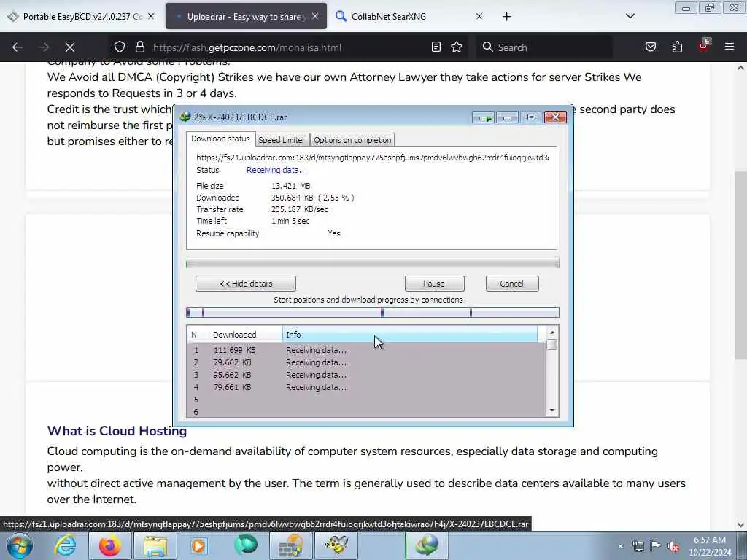Open the Extensions puzzle icon
The height and width of the screenshot is (560, 747).
(677, 47)
